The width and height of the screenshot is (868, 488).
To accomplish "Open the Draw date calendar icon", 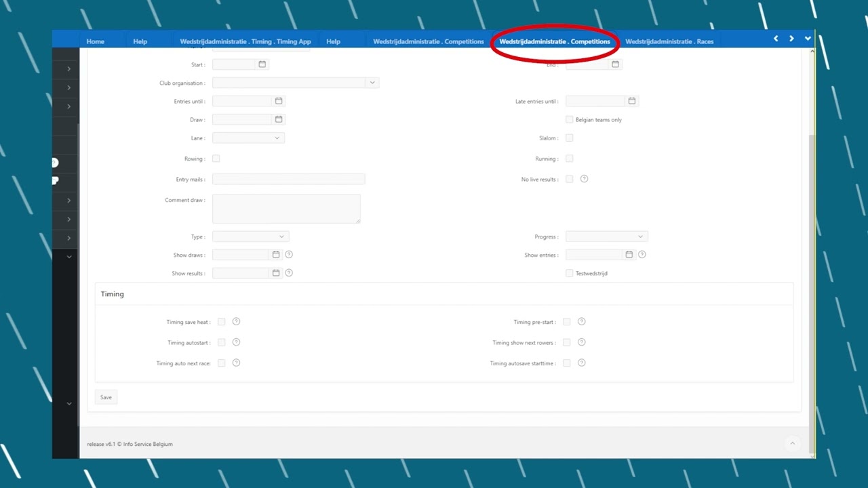I will pyautogui.click(x=279, y=119).
